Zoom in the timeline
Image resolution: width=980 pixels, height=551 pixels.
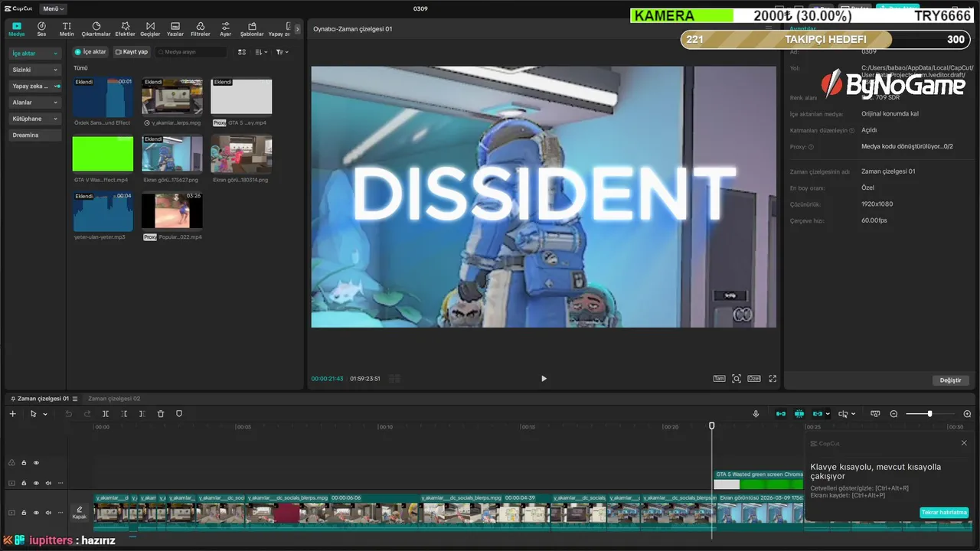click(x=967, y=414)
